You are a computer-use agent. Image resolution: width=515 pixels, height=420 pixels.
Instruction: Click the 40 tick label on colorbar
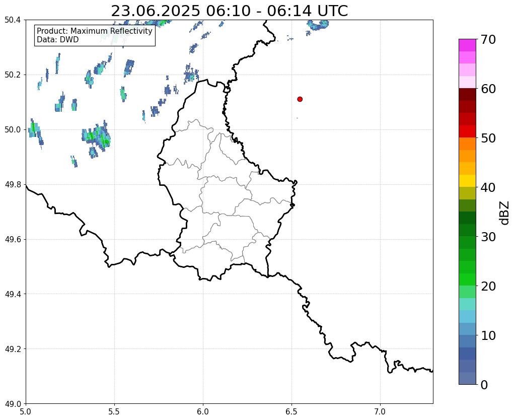(488, 187)
